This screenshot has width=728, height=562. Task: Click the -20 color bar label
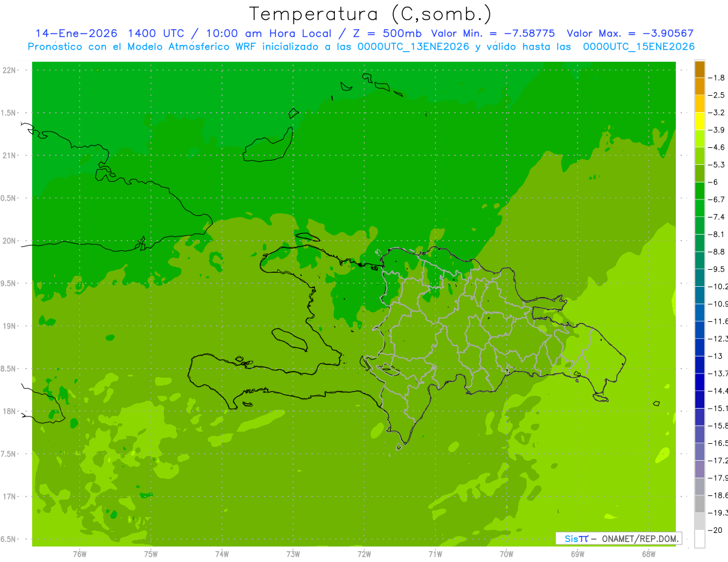pos(715,530)
